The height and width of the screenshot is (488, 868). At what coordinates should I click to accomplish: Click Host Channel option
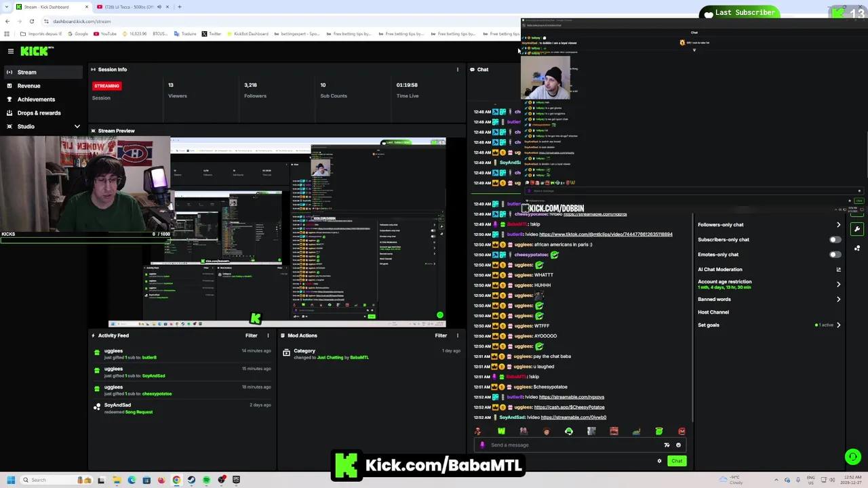pyautogui.click(x=713, y=312)
